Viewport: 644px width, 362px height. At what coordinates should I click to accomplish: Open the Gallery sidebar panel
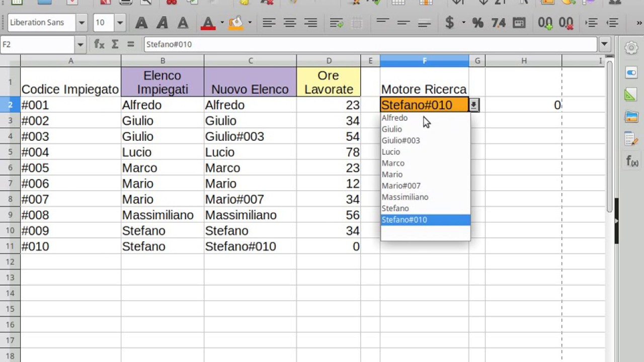(631, 117)
